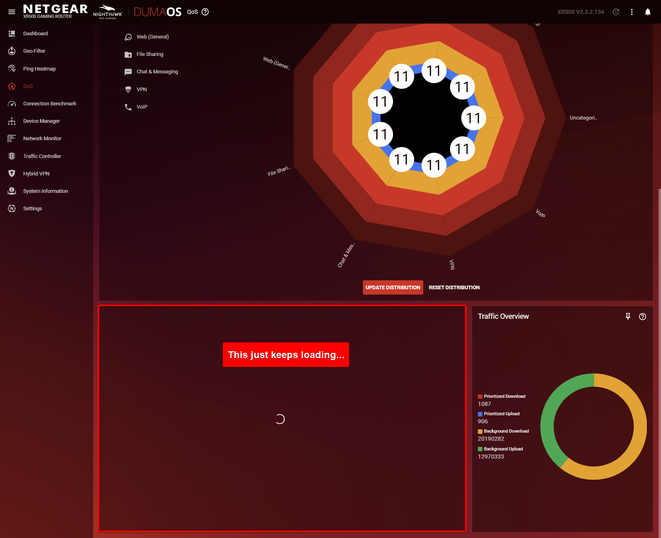Click the QoS help question mark icon

point(205,12)
